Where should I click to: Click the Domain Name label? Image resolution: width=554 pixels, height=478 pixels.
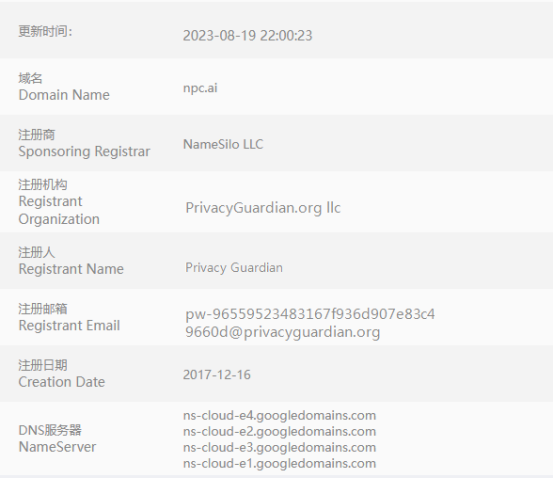(x=64, y=95)
